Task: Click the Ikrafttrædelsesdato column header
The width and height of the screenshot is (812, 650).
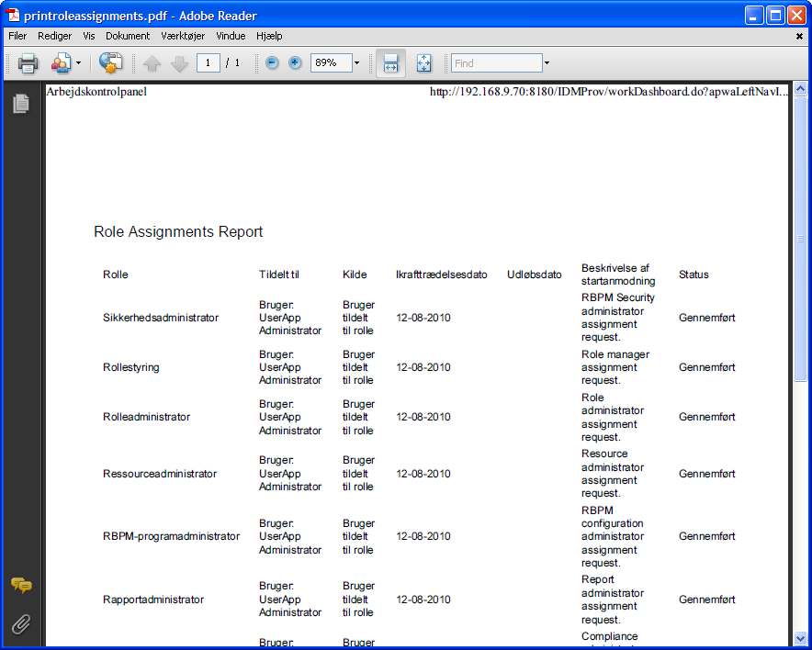Action: 441,275
